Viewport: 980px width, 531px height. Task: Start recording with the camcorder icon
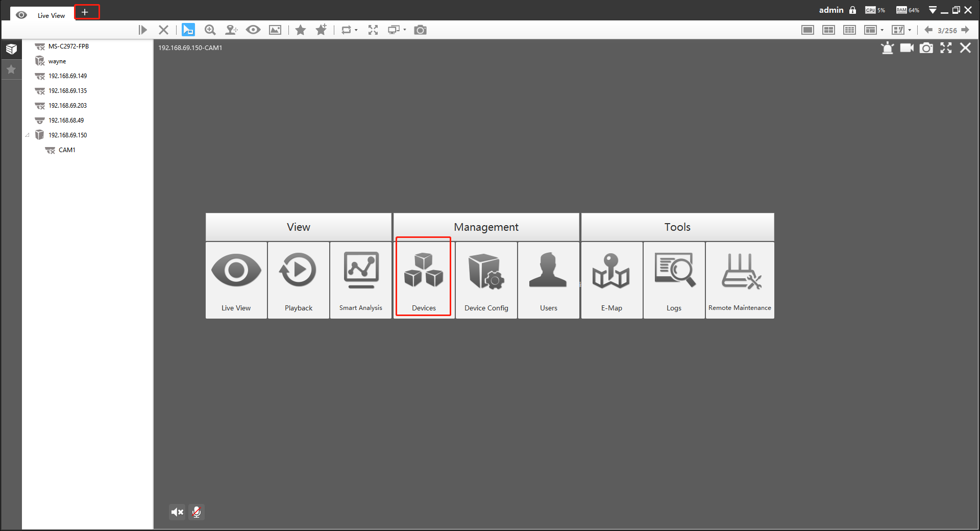click(906, 48)
